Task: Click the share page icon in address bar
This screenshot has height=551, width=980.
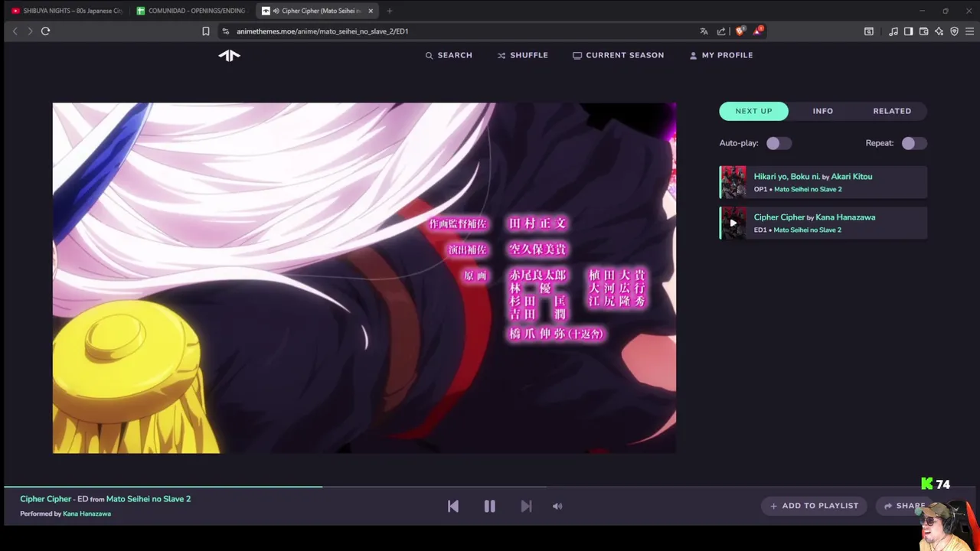Action: (721, 31)
